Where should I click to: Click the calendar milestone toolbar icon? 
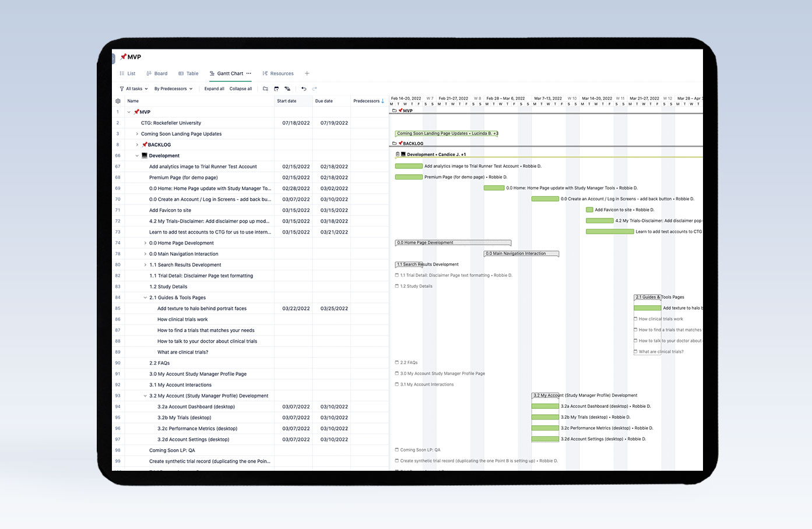pyautogui.click(x=276, y=89)
